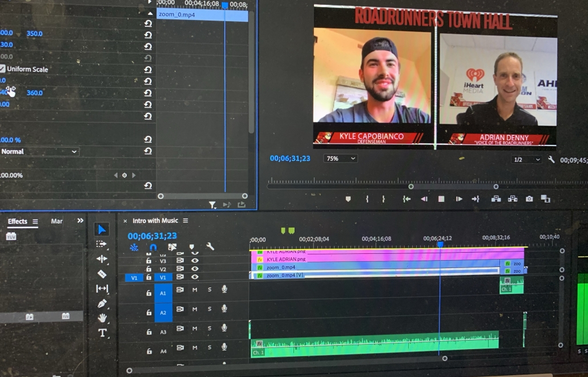
Task: Hide track V2 with eye icon
Action: (x=195, y=269)
